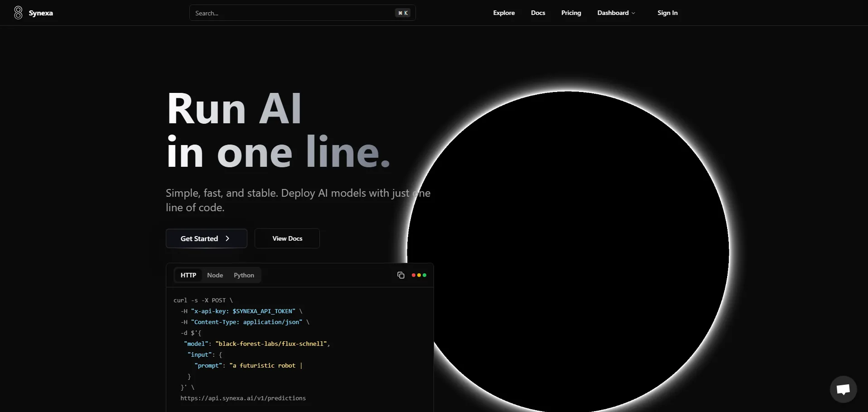The image size is (868, 412).
Task: Switch to the HTTP code tab
Action: pos(188,275)
